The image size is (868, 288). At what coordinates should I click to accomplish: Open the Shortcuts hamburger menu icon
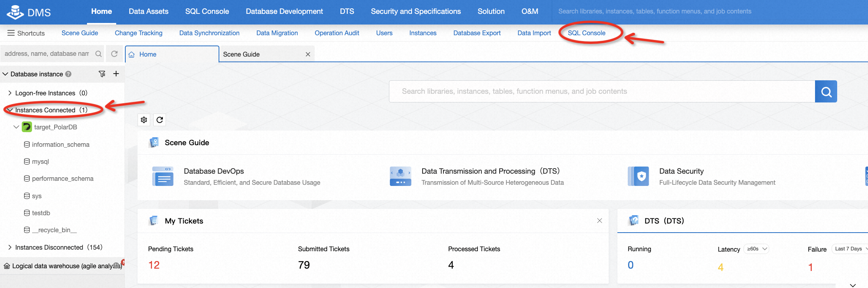tap(11, 33)
